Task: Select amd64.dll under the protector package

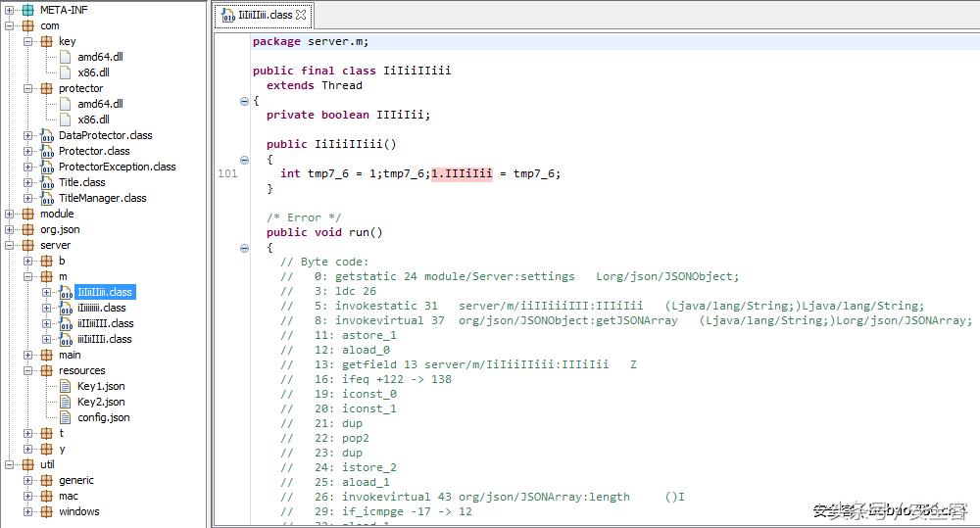Action: click(100, 104)
